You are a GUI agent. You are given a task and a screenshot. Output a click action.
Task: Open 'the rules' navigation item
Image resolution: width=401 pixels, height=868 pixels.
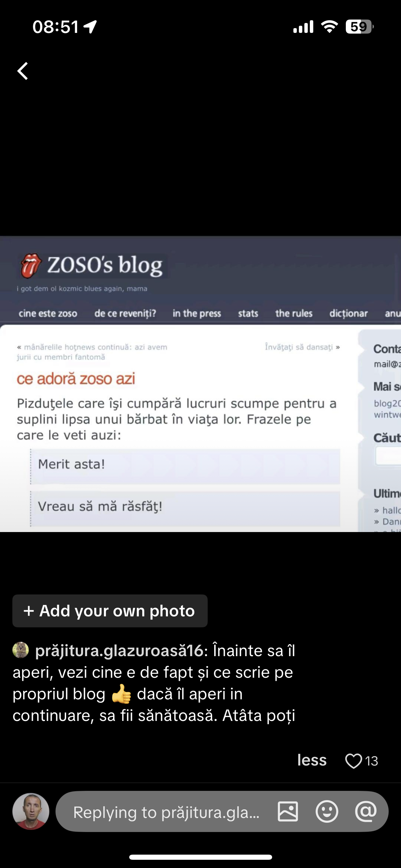[294, 313]
